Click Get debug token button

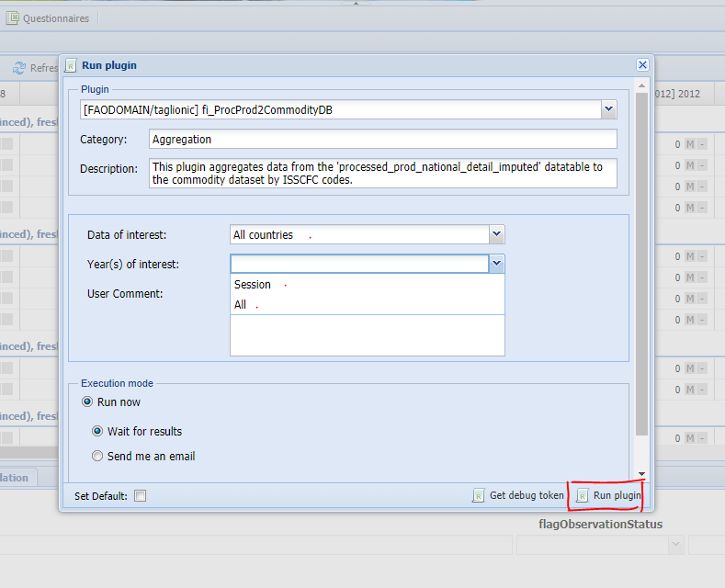tap(518, 495)
